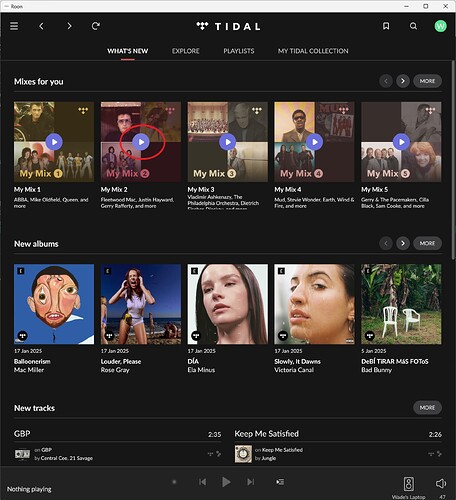Open the DÍA album cover
The image size is (456, 500).
point(228,304)
